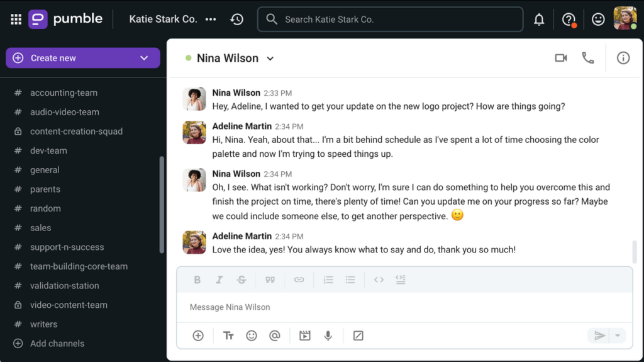Start a video call with Nina Wilson
This screenshot has width=644, height=362.
(x=560, y=58)
